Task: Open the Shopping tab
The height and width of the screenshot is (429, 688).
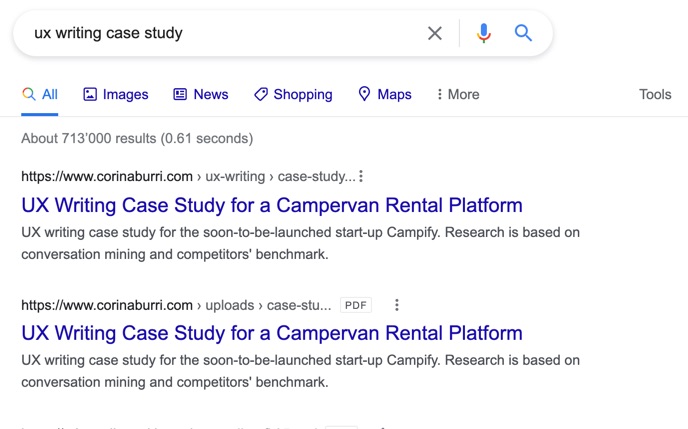Action: coord(293,94)
